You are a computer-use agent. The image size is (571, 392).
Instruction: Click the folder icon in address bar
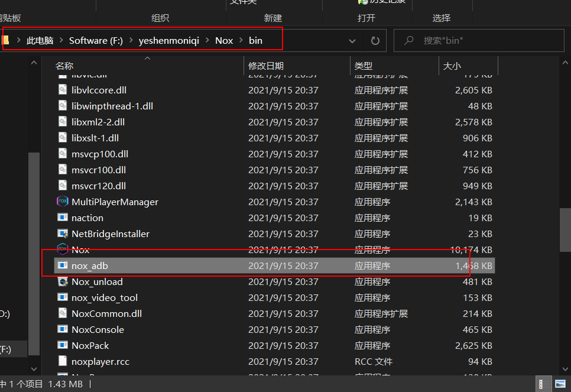click(5, 40)
